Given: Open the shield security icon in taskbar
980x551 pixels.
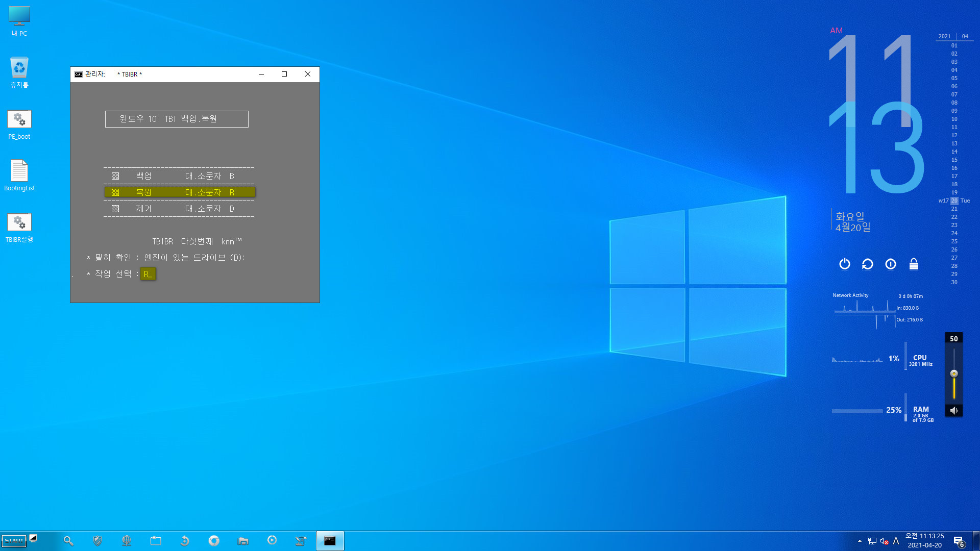Looking at the screenshot, I should pyautogui.click(x=97, y=541).
